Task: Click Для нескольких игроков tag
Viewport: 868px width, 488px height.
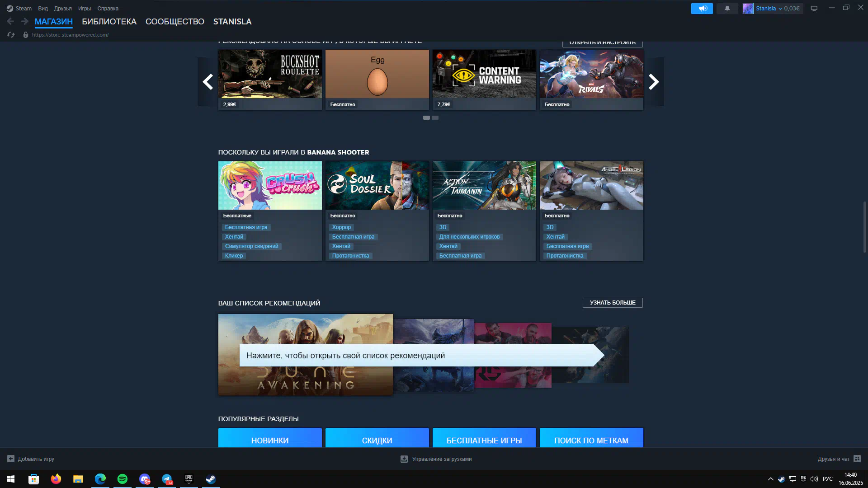Action: coord(469,237)
